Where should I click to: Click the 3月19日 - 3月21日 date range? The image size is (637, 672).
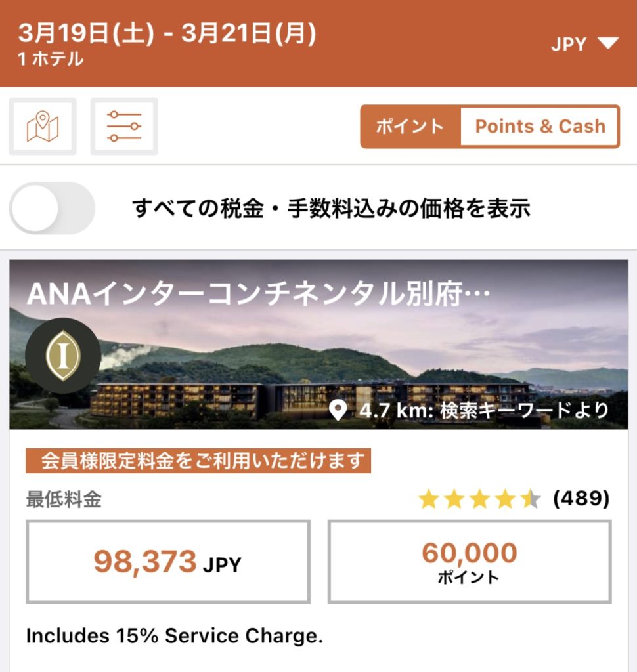167,33
